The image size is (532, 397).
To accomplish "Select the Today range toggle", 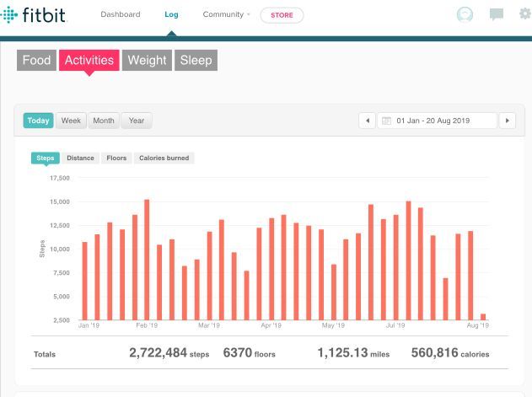I will (38, 121).
